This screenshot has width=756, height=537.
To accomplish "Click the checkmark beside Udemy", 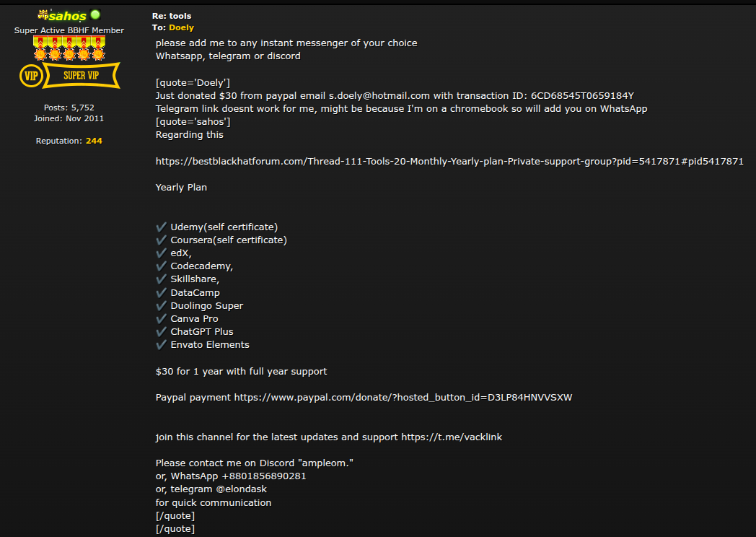I will 161,227.
